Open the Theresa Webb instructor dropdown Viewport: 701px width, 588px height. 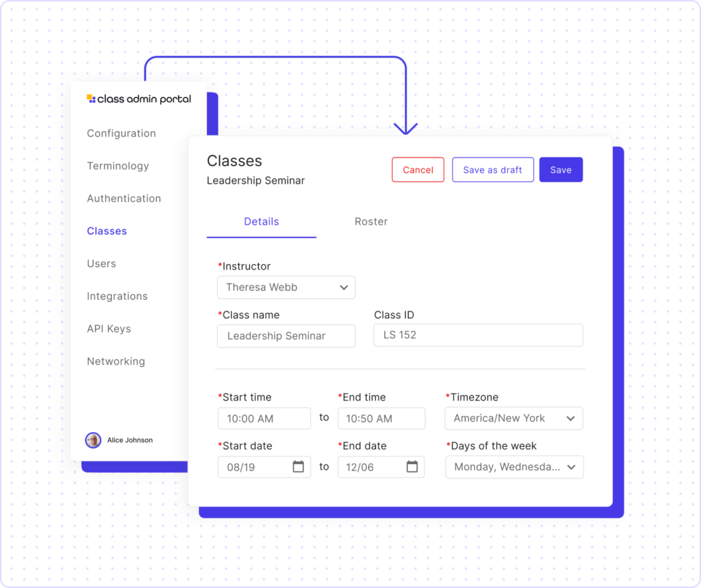click(x=285, y=287)
